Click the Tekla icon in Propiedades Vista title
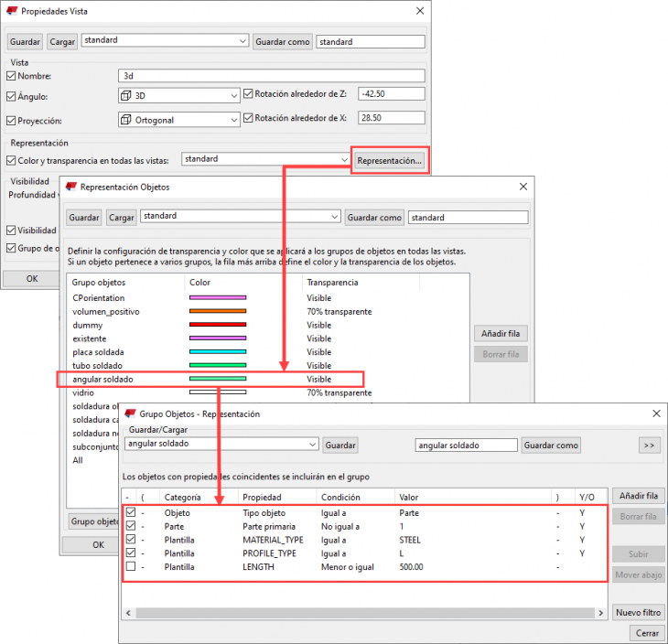 11,11
